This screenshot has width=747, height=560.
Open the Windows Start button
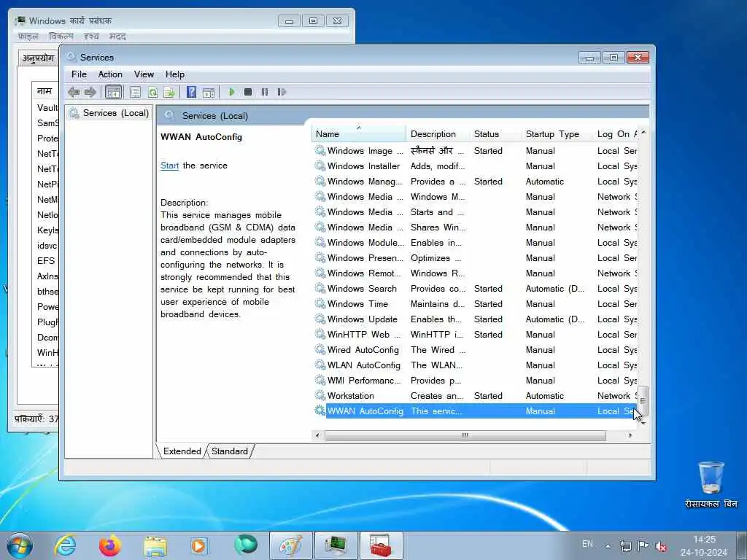(20, 545)
